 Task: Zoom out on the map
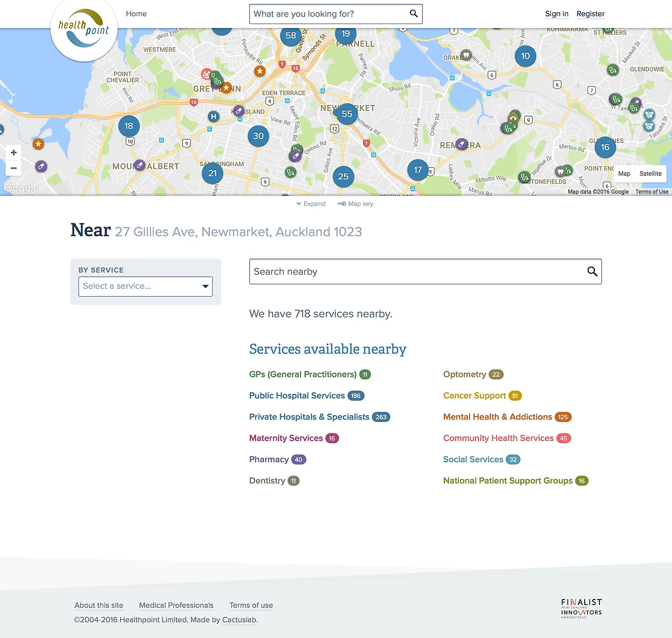pyautogui.click(x=13, y=169)
